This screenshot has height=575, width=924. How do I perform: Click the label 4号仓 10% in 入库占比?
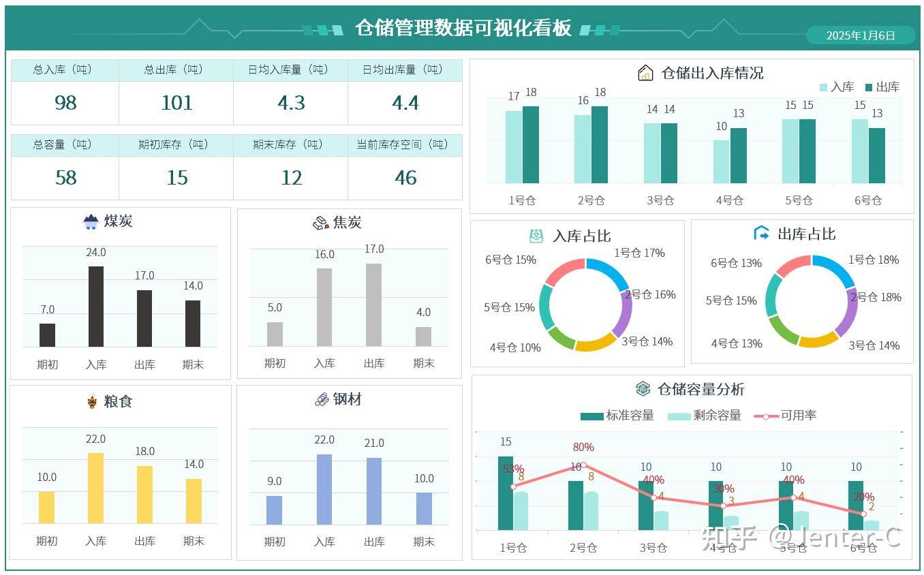tap(515, 347)
